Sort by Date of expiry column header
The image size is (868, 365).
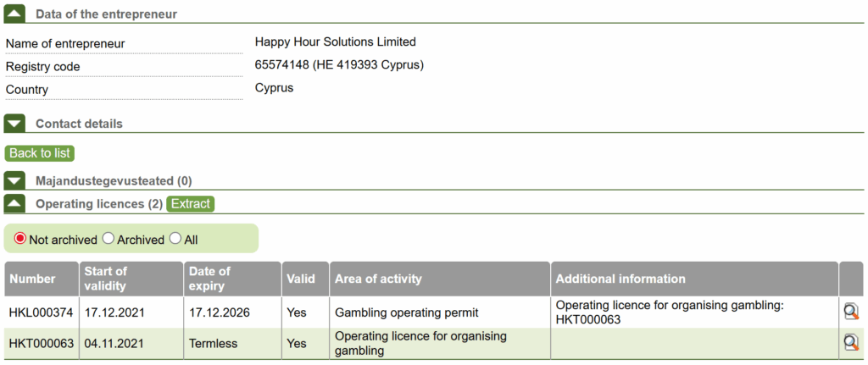209,279
